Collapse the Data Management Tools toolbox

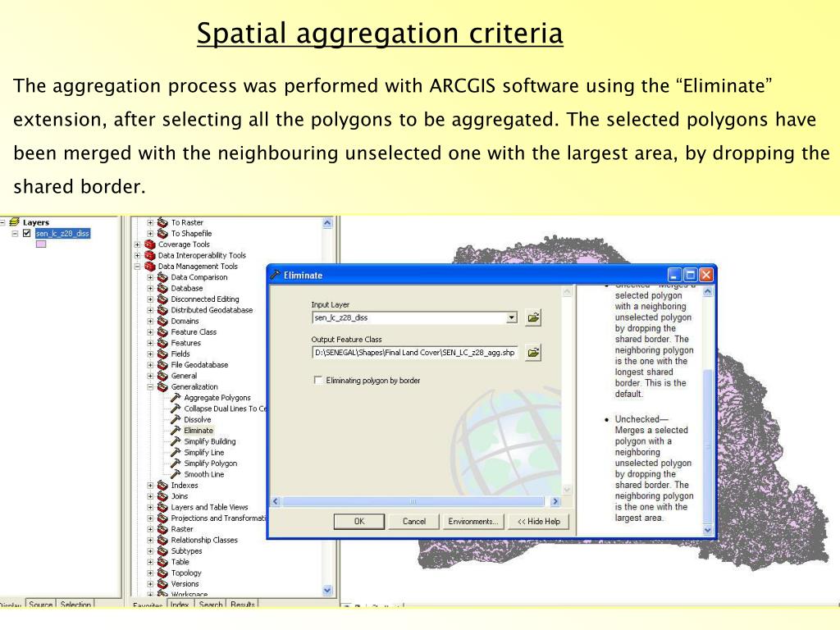pyautogui.click(x=137, y=267)
